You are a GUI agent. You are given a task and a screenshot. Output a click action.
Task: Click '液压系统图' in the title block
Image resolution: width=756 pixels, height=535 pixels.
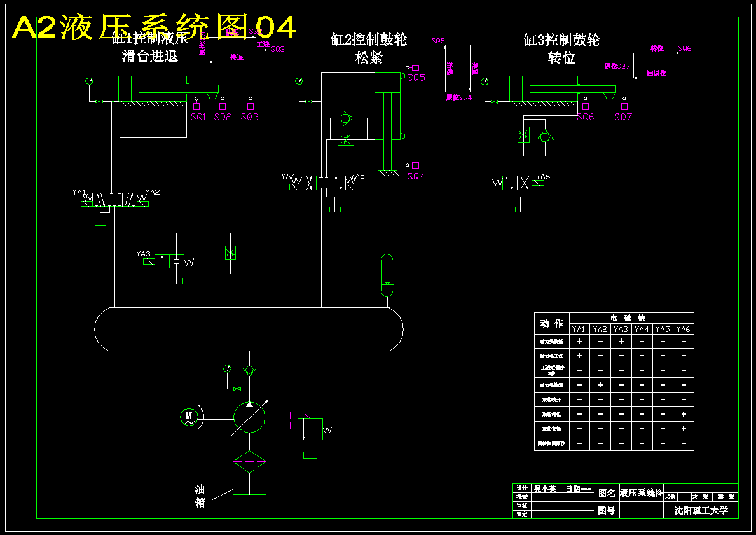642,492
